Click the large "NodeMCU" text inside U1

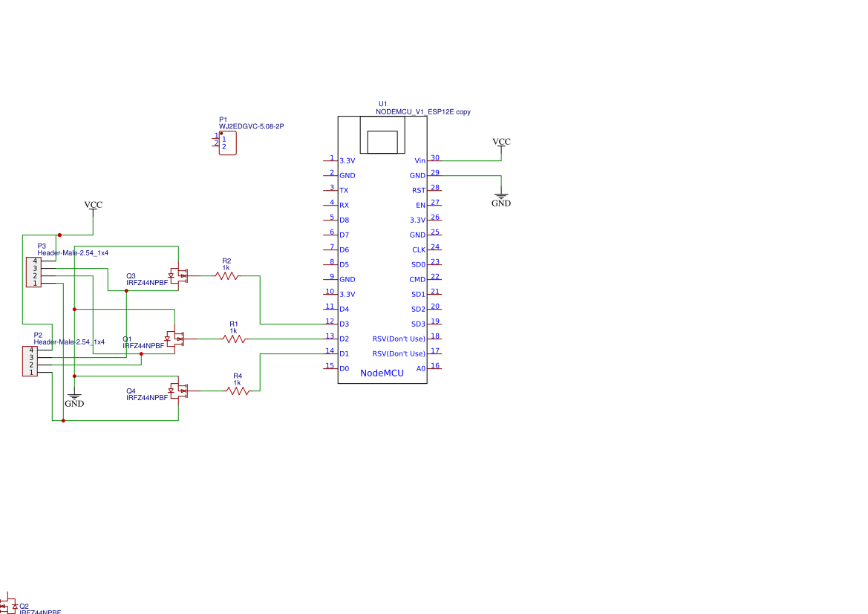tap(382, 373)
